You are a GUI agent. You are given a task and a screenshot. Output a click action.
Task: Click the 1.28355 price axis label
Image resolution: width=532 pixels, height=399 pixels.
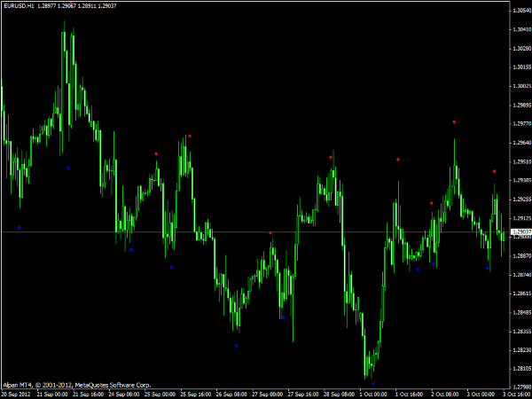pos(522,331)
